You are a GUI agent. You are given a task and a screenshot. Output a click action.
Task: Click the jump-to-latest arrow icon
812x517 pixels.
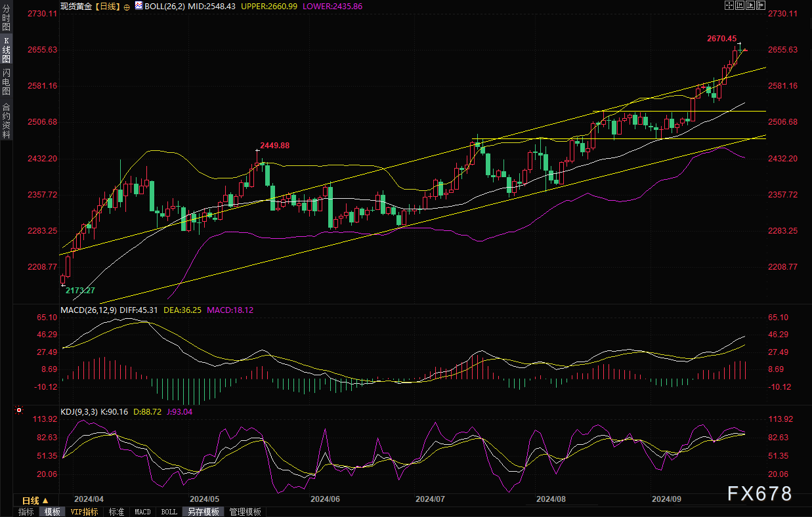click(761, 5)
